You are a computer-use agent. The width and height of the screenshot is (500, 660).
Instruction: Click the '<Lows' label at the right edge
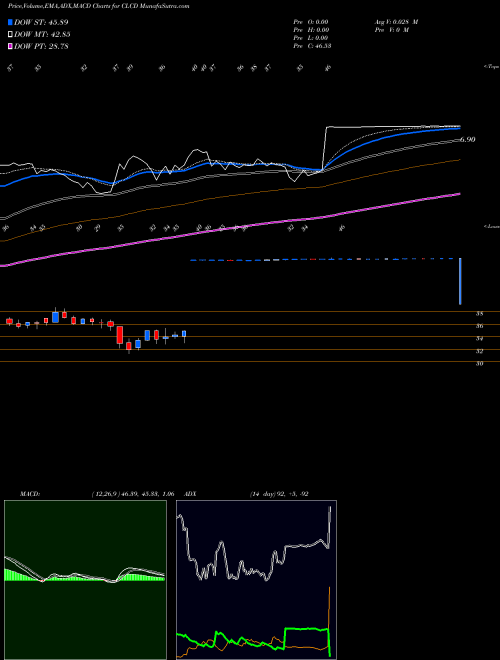(x=491, y=226)
